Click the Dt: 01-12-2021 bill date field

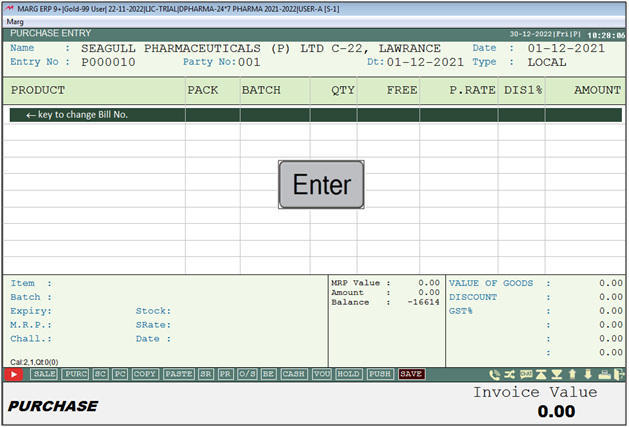click(x=425, y=62)
